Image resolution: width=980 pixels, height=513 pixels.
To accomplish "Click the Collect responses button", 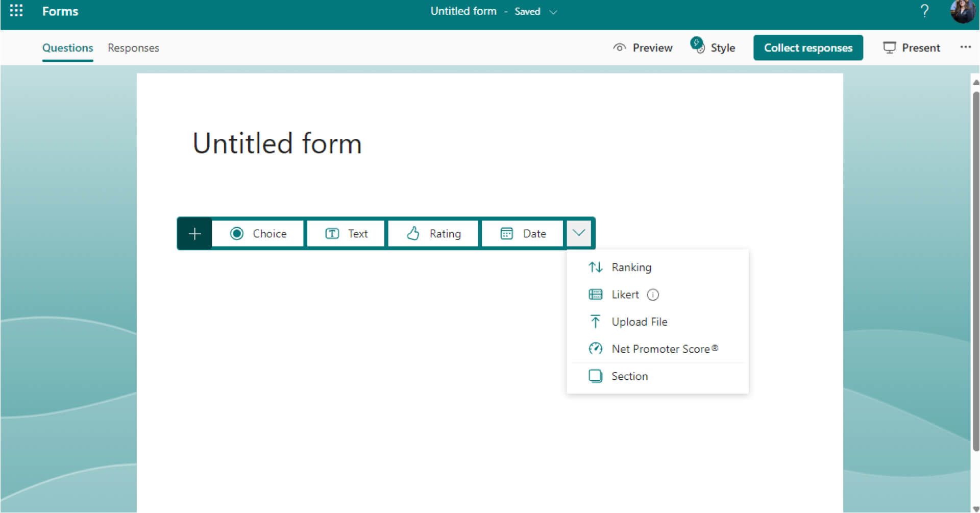I will (x=808, y=47).
